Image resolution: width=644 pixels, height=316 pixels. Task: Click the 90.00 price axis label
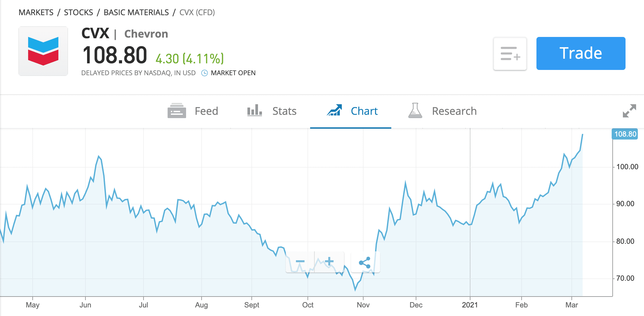[625, 204]
